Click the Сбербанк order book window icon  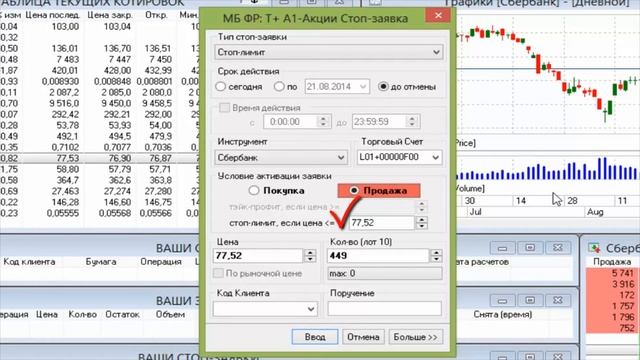point(594,248)
